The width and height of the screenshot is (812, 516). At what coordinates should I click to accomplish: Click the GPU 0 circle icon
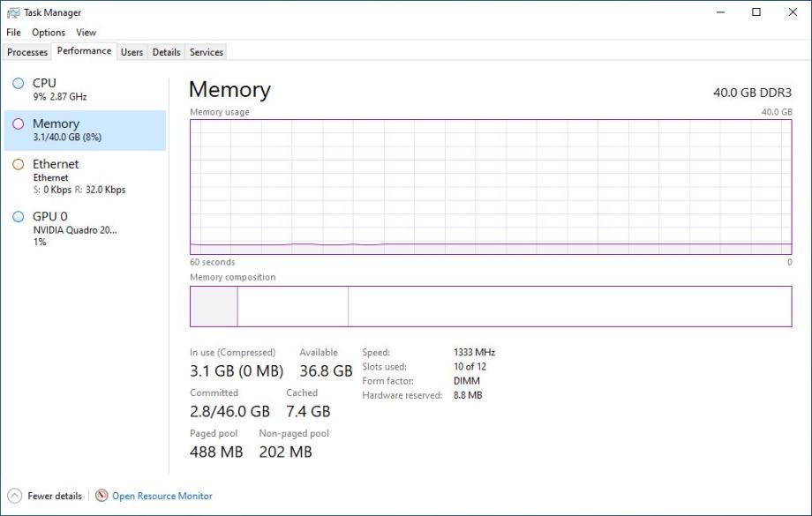pyautogui.click(x=19, y=216)
